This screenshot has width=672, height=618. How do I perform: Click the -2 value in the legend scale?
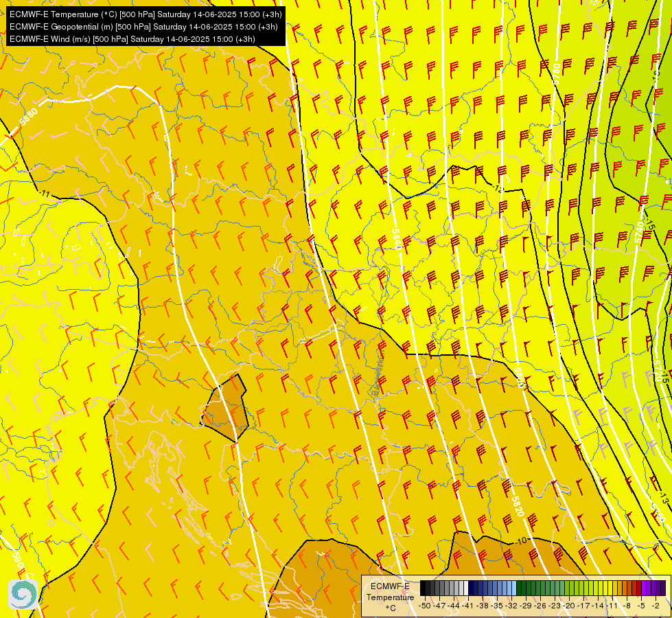(656, 606)
